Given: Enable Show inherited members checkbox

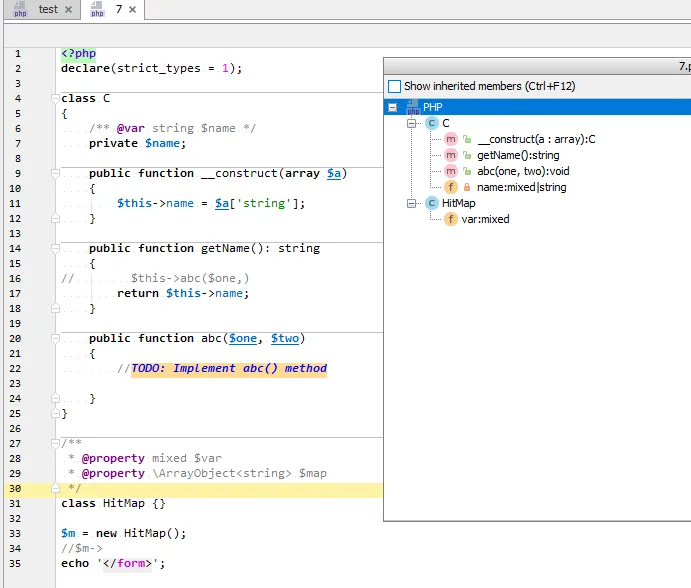Looking at the screenshot, I should click(x=395, y=87).
